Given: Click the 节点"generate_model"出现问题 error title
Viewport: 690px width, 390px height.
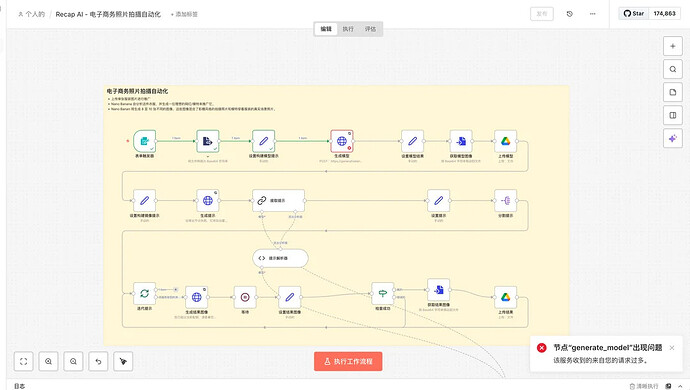Looking at the screenshot, I should (x=608, y=348).
